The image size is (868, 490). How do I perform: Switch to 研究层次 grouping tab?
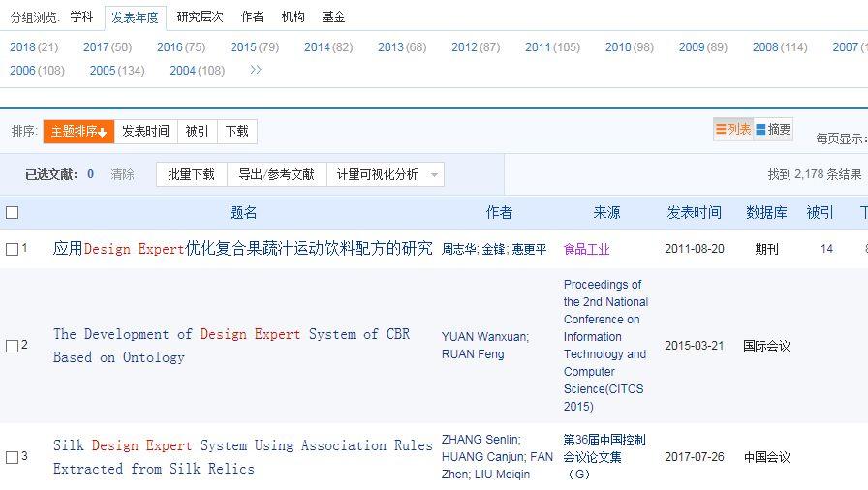[200, 16]
